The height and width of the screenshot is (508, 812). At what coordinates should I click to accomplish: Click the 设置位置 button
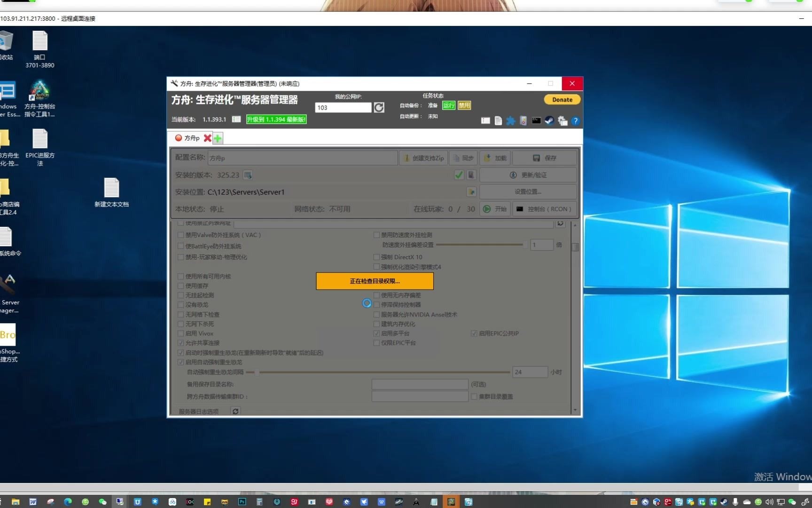coord(528,192)
